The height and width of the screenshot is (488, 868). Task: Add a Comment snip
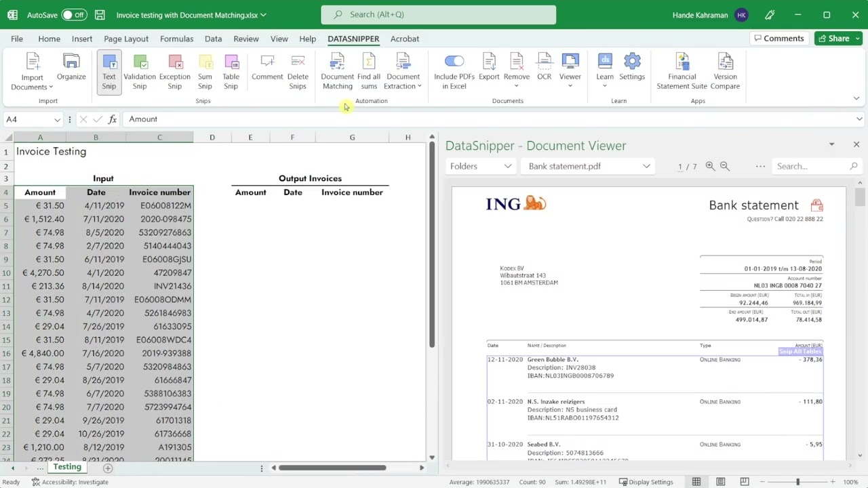point(267,68)
